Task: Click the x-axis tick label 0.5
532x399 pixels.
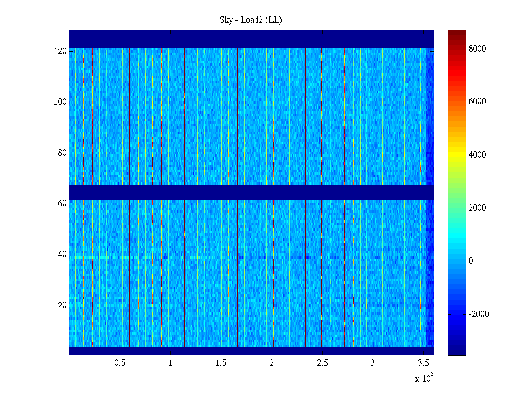Action: 120,363
